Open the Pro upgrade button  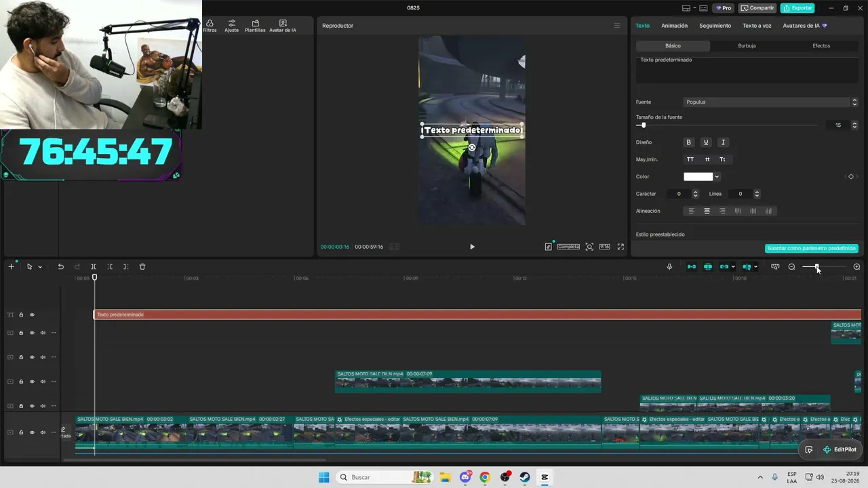(x=723, y=8)
